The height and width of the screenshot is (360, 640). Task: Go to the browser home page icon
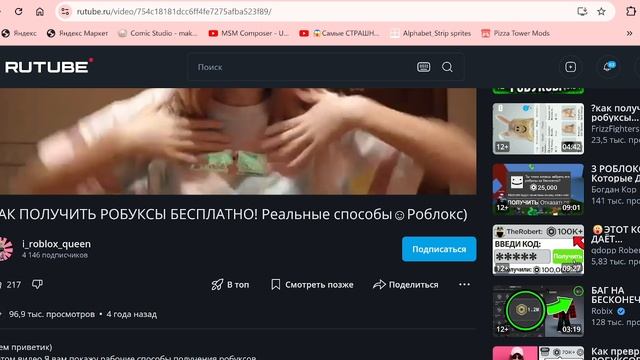(40, 11)
